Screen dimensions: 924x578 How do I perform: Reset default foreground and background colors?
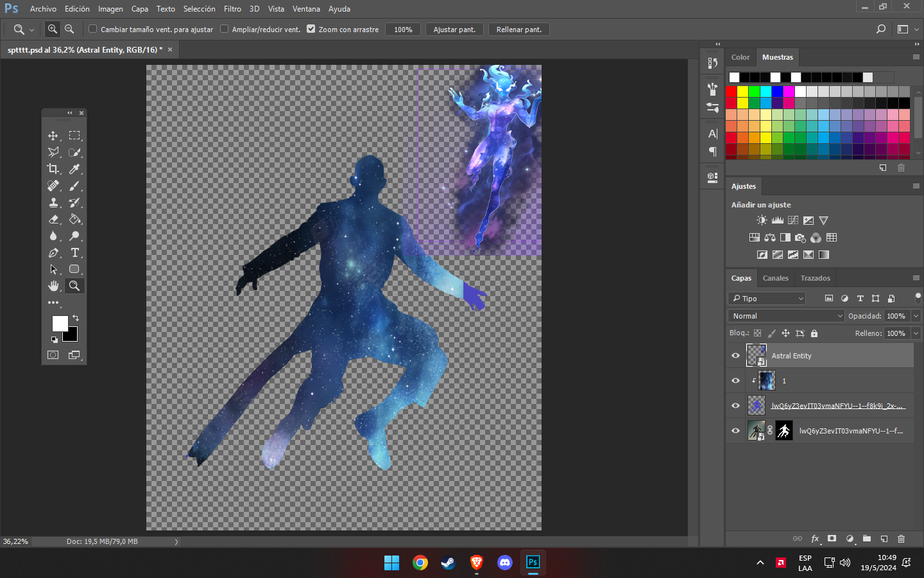click(x=55, y=340)
